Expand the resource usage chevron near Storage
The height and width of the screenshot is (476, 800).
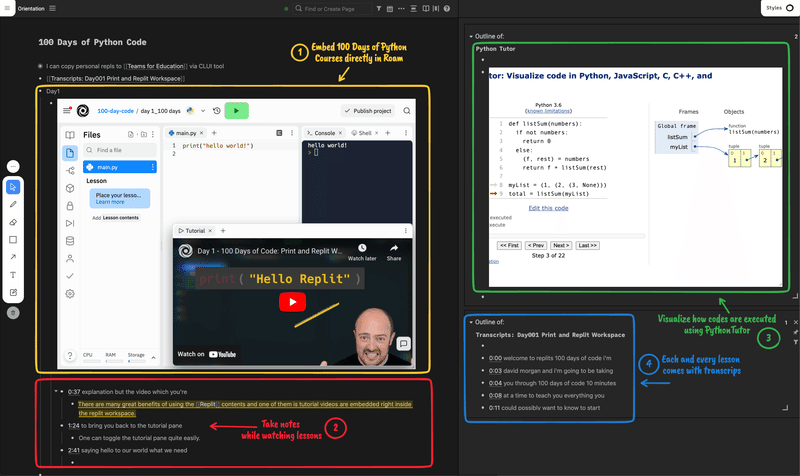coord(153,357)
